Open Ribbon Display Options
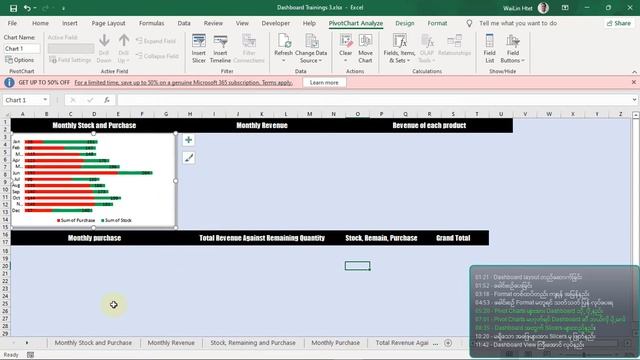The width and height of the screenshot is (640, 360). click(565, 8)
